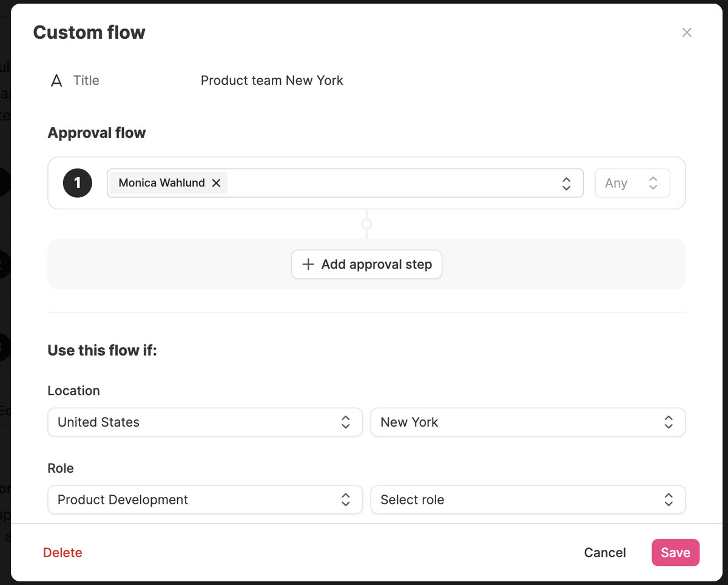728x585 pixels.
Task: Remove Monica Wahlund from approvers
Action: click(216, 183)
